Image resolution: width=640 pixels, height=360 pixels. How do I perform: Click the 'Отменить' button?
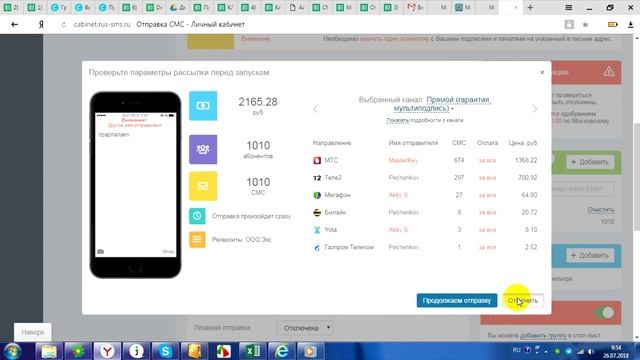[523, 300]
